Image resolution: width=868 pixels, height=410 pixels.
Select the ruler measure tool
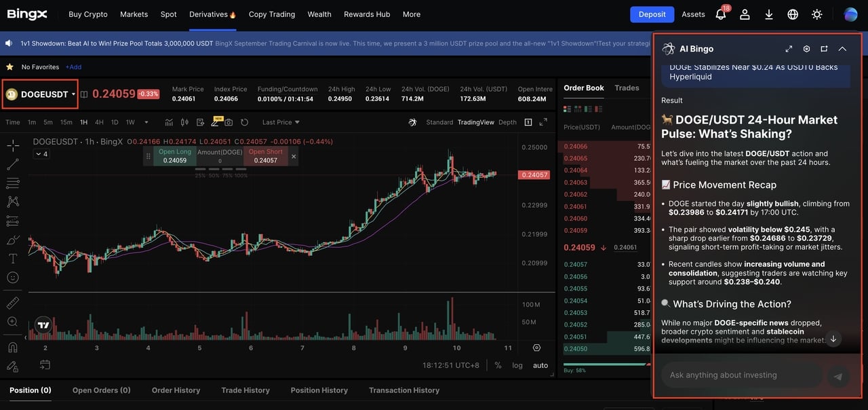12,303
